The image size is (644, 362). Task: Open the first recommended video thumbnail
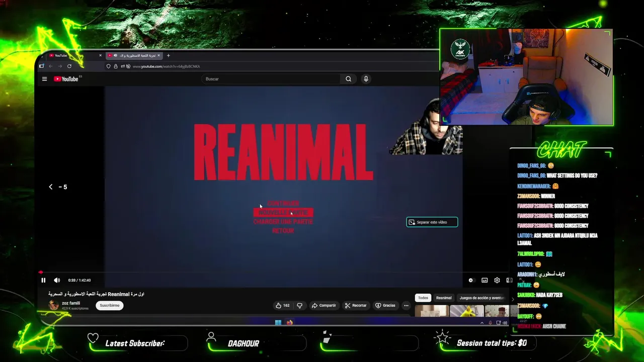[x=431, y=311]
